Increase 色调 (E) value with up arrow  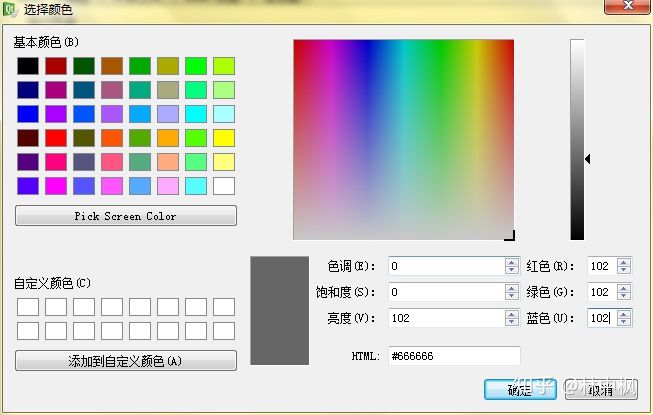coord(512,262)
